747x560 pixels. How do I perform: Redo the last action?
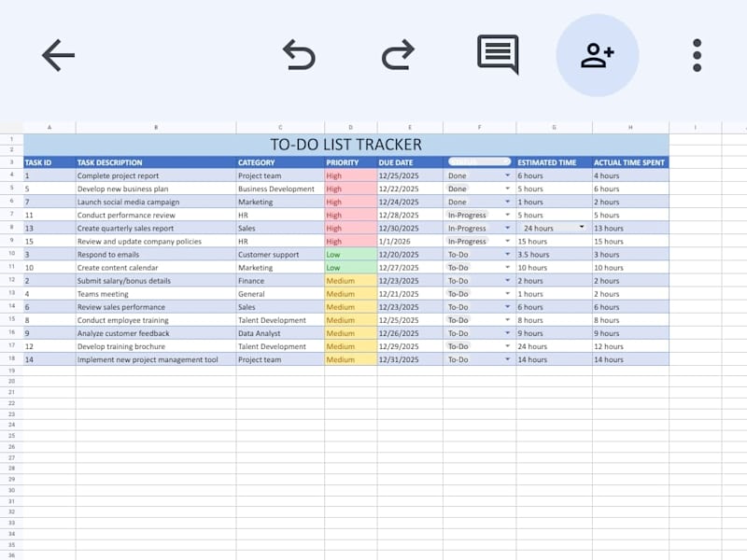tap(399, 55)
